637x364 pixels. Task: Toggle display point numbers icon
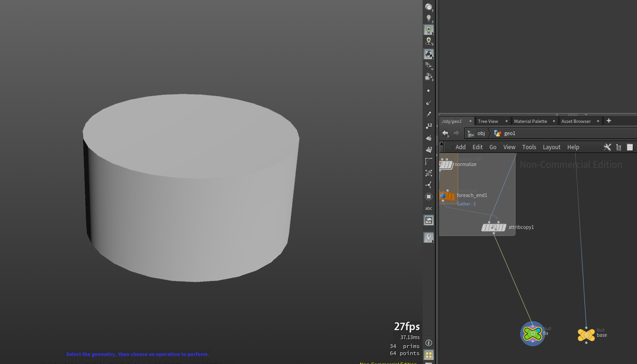428,126
